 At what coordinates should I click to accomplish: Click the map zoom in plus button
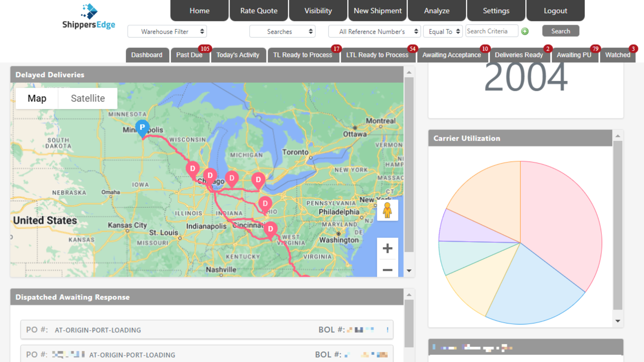387,248
